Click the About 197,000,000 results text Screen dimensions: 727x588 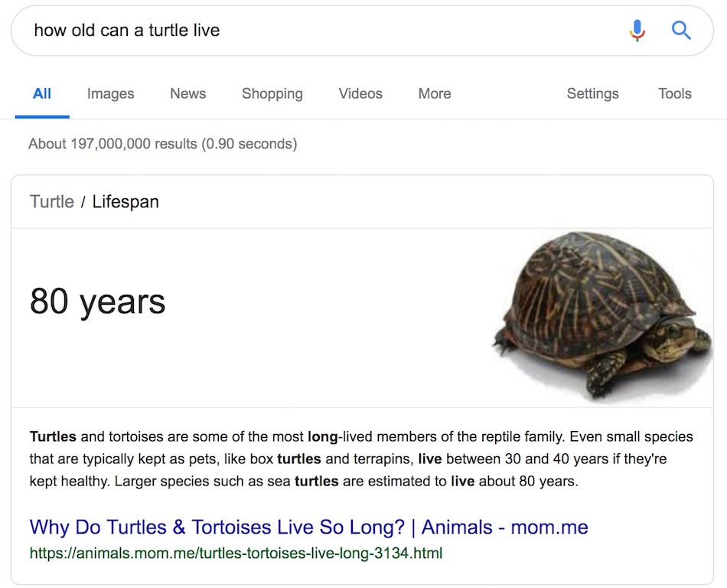[x=163, y=144]
